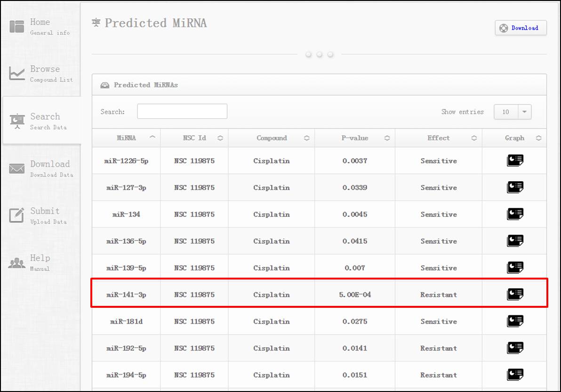Click the Help people icon
561x392 pixels.
point(17,263)
